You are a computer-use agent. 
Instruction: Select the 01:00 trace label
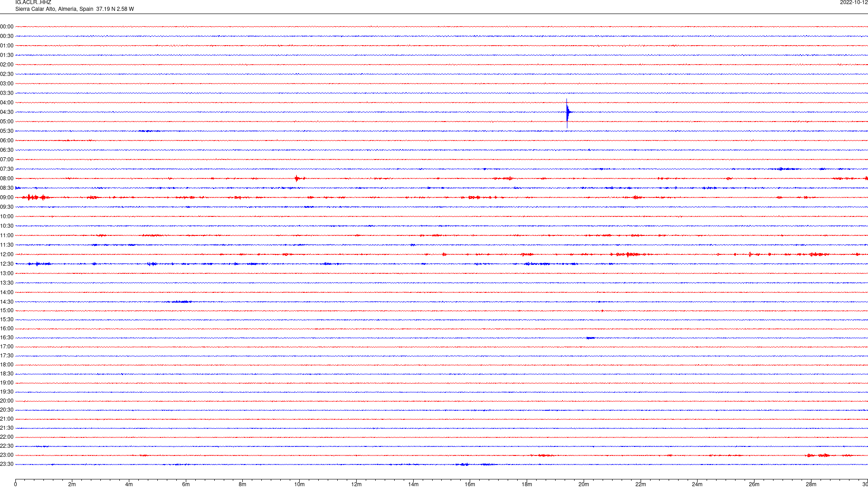pos(7,46)
